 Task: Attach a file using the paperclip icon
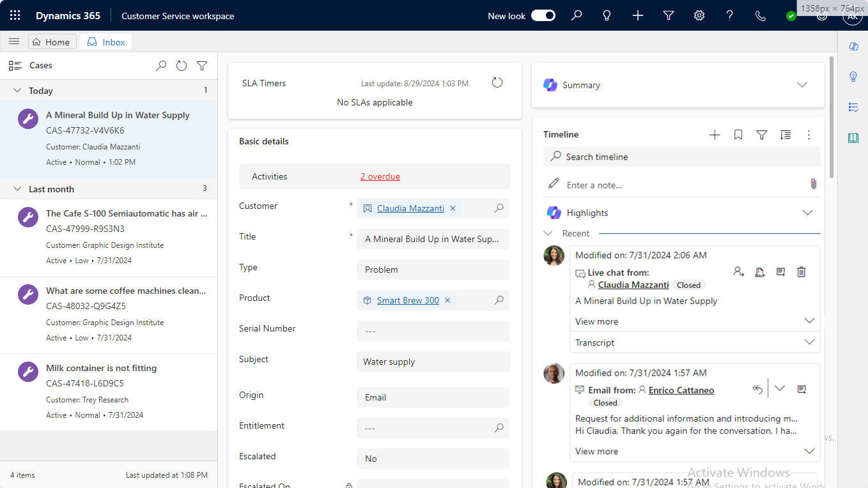[813, 184]
